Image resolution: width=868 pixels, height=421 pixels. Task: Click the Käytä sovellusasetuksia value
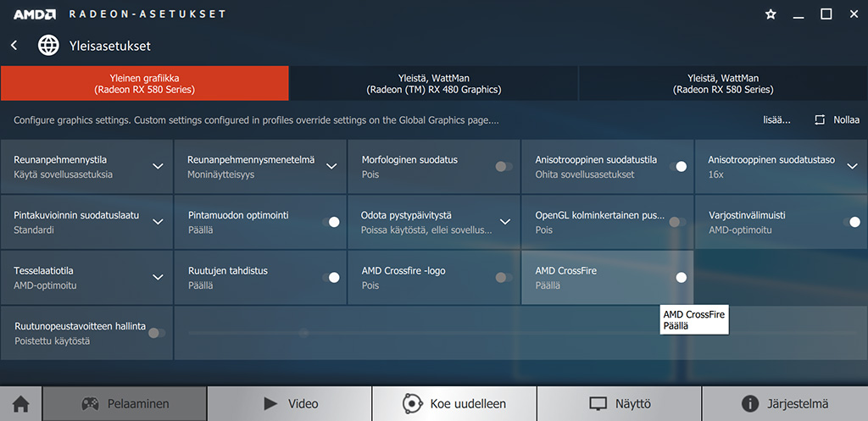(63, 174)
